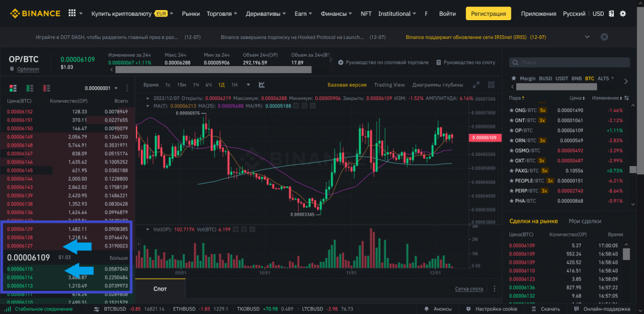
Task: Toggle favorite star for PAXG/BTC pair
Action: (x=511, y=171)
